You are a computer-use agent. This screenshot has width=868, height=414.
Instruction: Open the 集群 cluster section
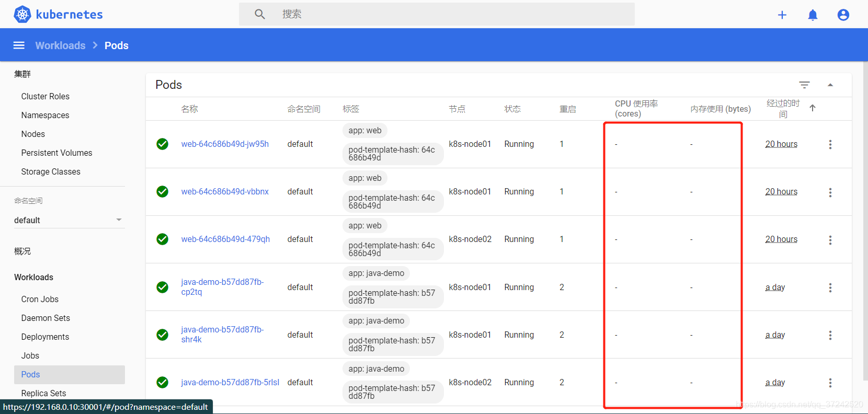(x=22, y=74)
